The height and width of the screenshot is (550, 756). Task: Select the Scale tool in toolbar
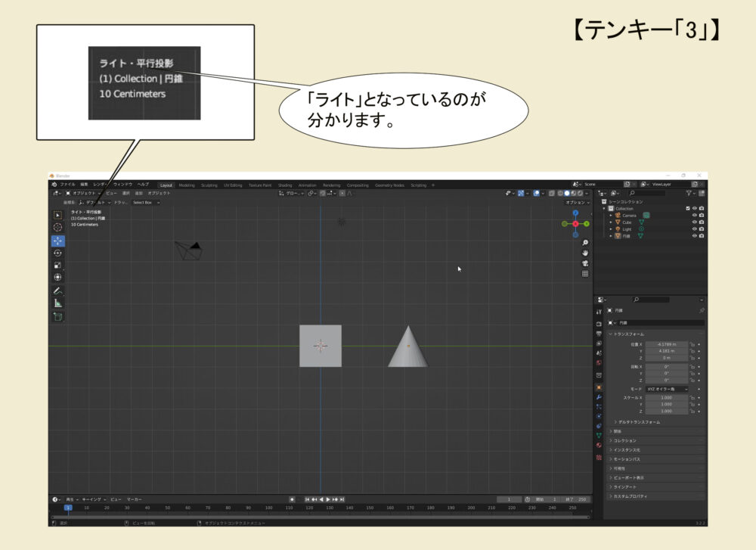tap(58, 265)
